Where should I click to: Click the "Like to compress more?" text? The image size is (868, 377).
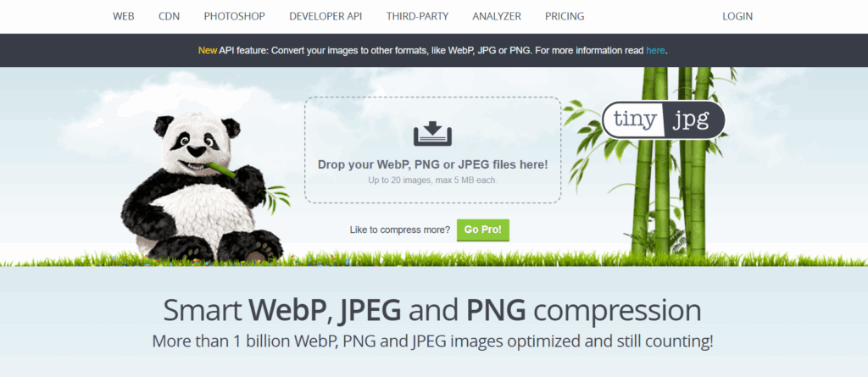point(400,230)
